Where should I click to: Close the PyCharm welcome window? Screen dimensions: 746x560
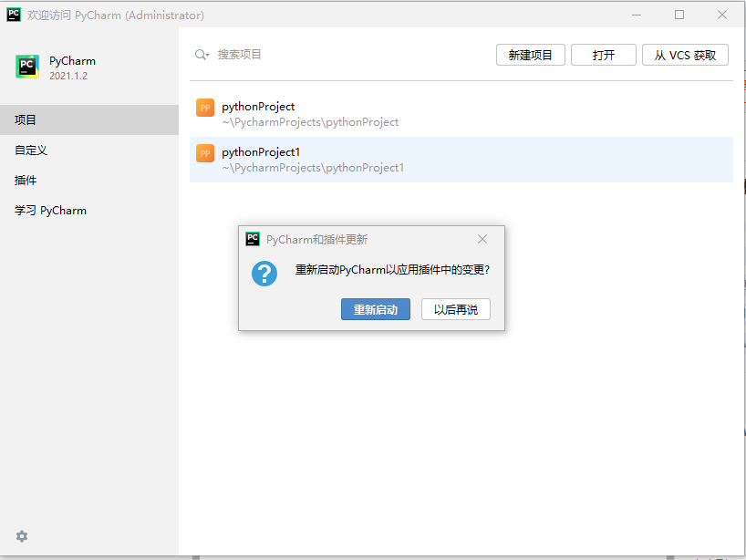coord(722,15)
